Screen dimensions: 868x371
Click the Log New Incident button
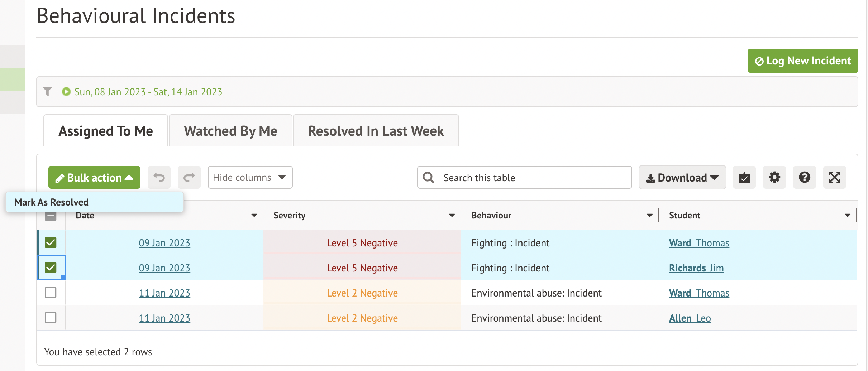[x=802, y=61]
